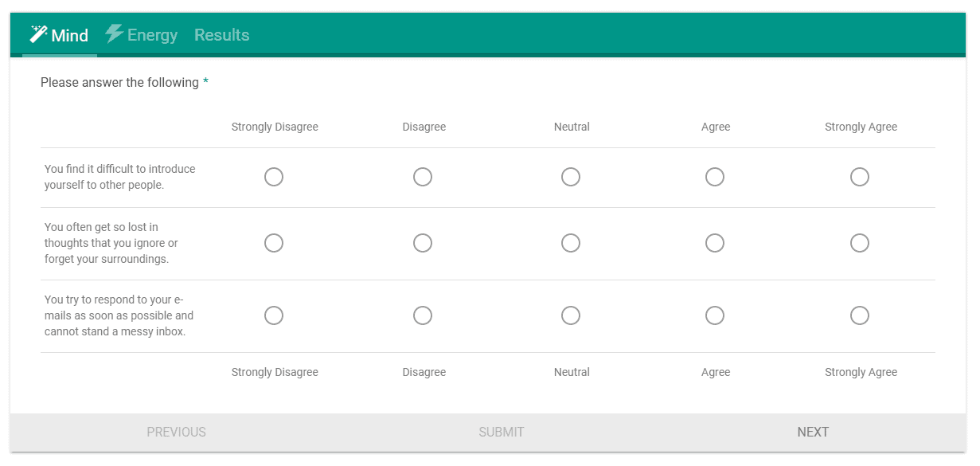Choose Agree for messy inbox statement
The height and width of the screenshot is (466, 980).
[715, 315]
